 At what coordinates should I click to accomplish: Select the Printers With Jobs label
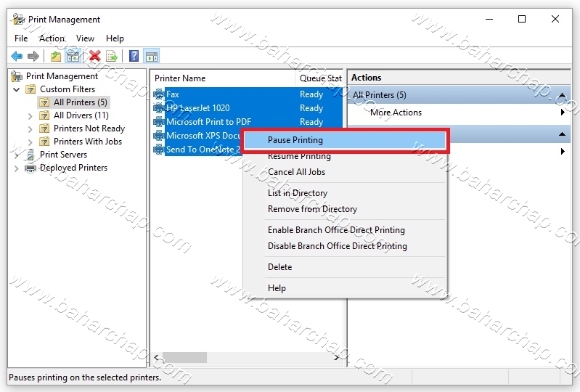pos(88,142)
